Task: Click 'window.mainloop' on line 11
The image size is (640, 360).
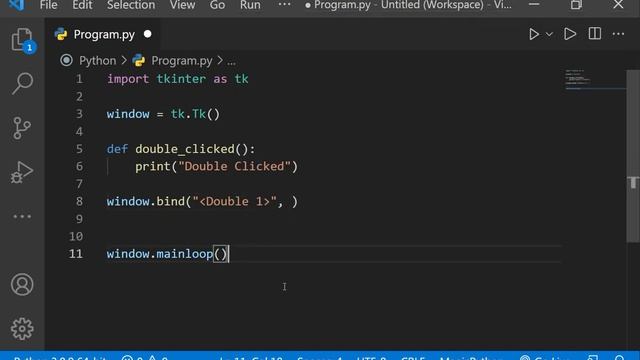Action: pos(160,254)
